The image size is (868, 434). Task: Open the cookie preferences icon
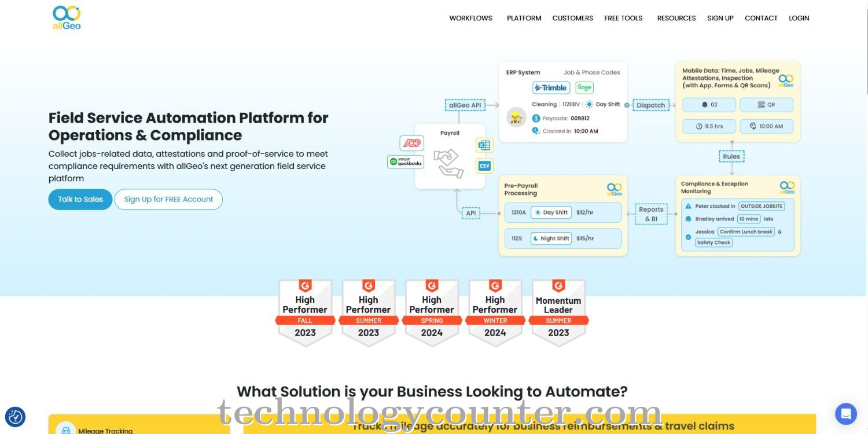(15, 417)
